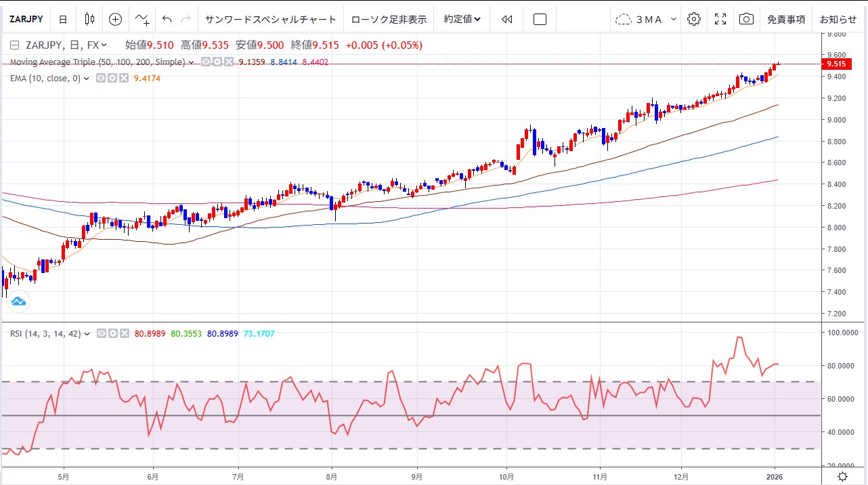Remove the EMA indicator with its X
Image resolution: width=868 pixels, height=485 pixels.
coord(123,79)
